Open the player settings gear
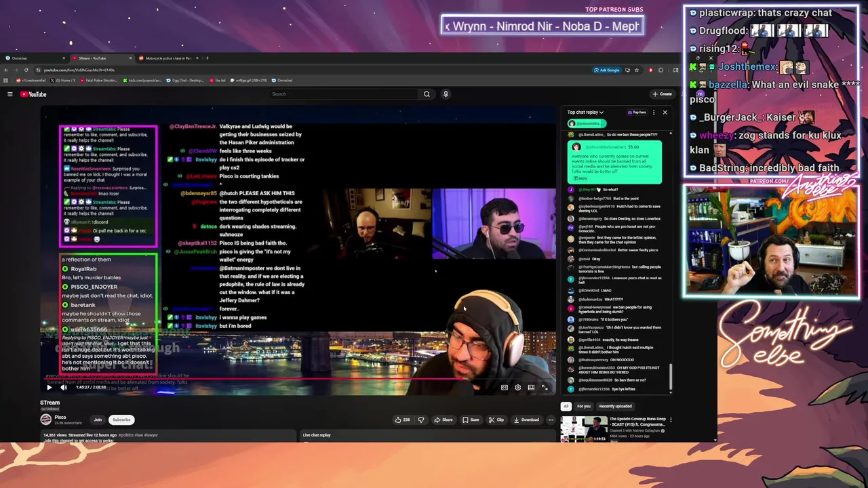The height and width of the screenshot is (488, 868). pyautogui.click(x=517, y=388)
